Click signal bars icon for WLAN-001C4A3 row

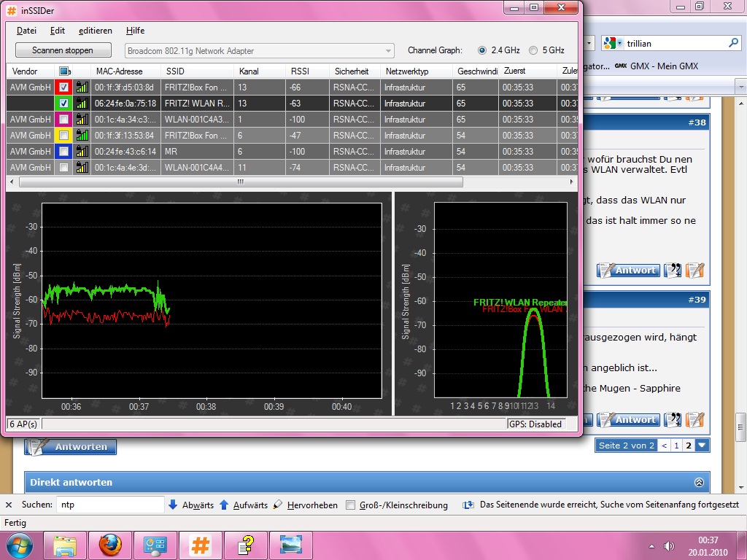(82, 119)
